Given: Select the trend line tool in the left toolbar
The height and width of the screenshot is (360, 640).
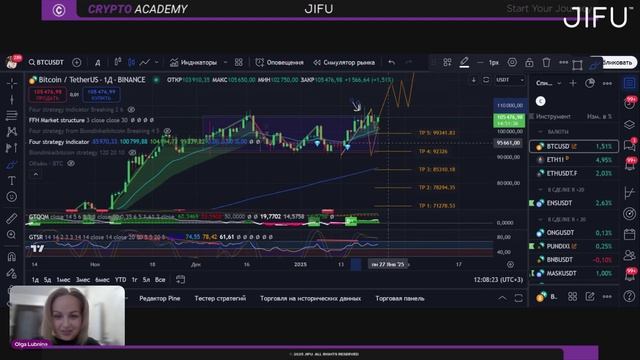Looking at the screenshot, I should (11, 100).
